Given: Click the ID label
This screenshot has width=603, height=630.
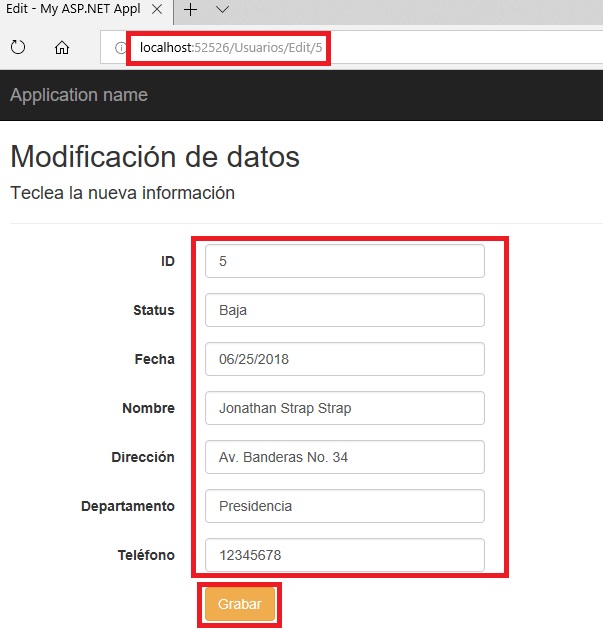Looking at the screenshot, I should tap(168, 261).
